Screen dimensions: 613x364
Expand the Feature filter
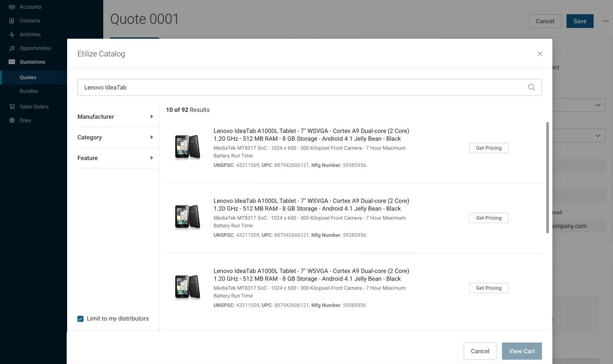[115, 158]
